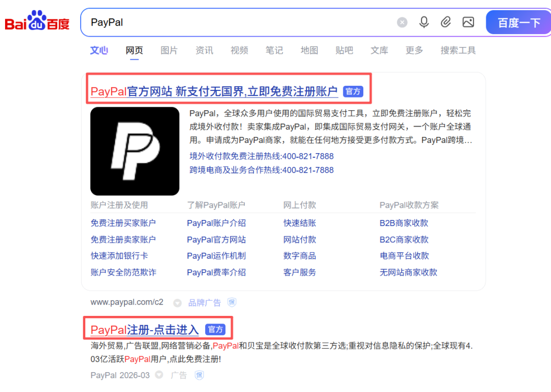Click 境外收付款免费注册热线 link
This screenshot has width=551, height=392.
pyautogui.click(x=261, y=156)
